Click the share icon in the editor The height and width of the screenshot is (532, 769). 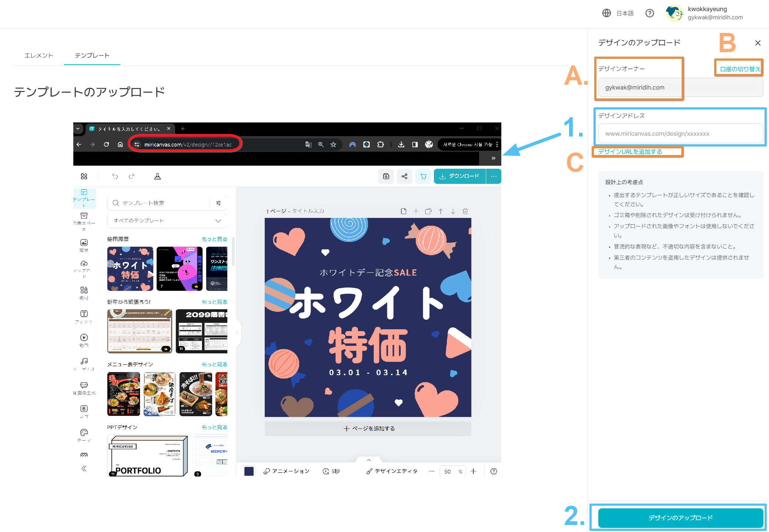click(404, 176)
